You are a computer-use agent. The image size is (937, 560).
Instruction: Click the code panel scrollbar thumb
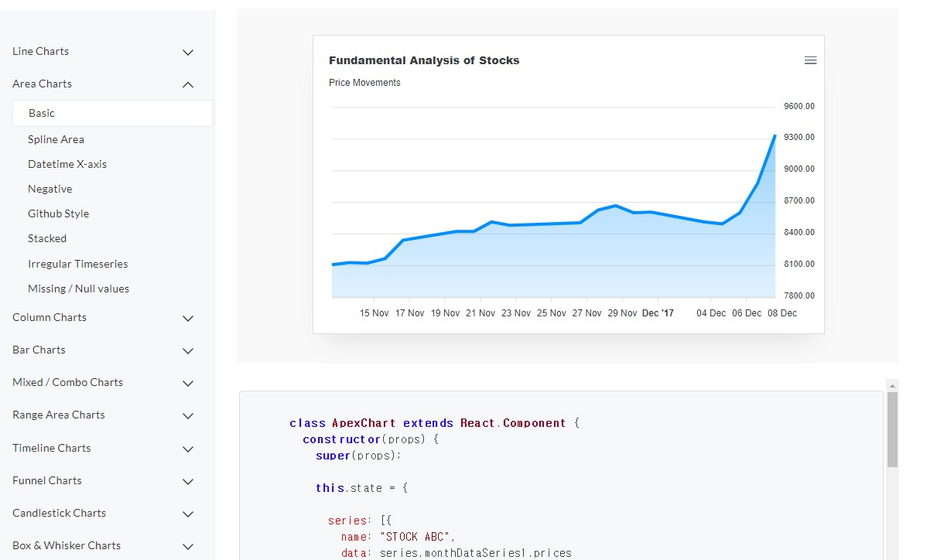pyautogui.click(x=892, y=429)
